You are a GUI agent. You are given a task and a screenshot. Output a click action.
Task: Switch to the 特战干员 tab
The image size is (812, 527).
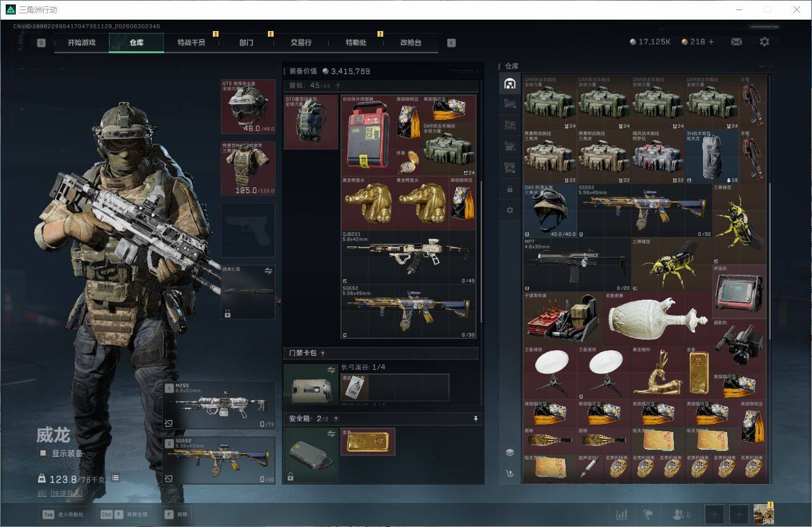click(x=191, y=42)
